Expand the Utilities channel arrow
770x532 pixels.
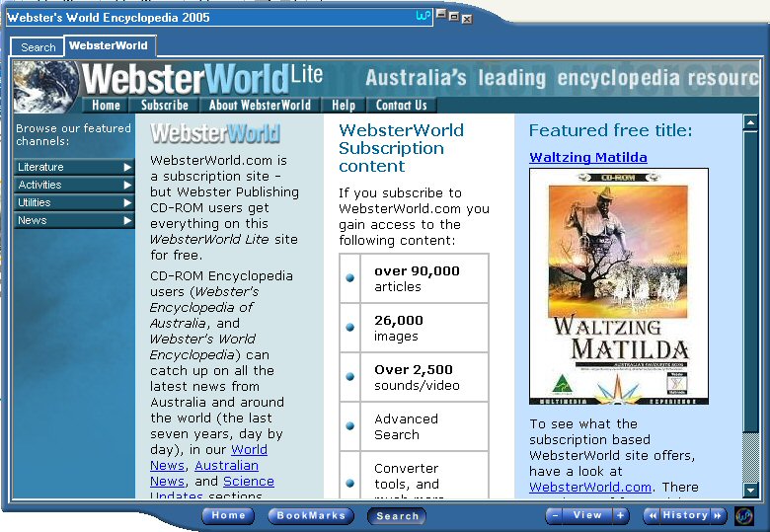pyautogui.click(x=127, y=202)
